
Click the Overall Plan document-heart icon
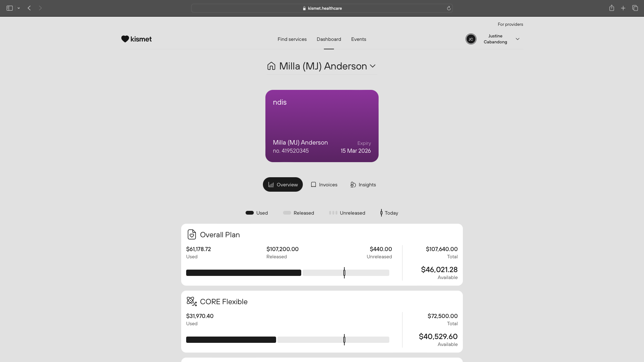click(192, 234)
